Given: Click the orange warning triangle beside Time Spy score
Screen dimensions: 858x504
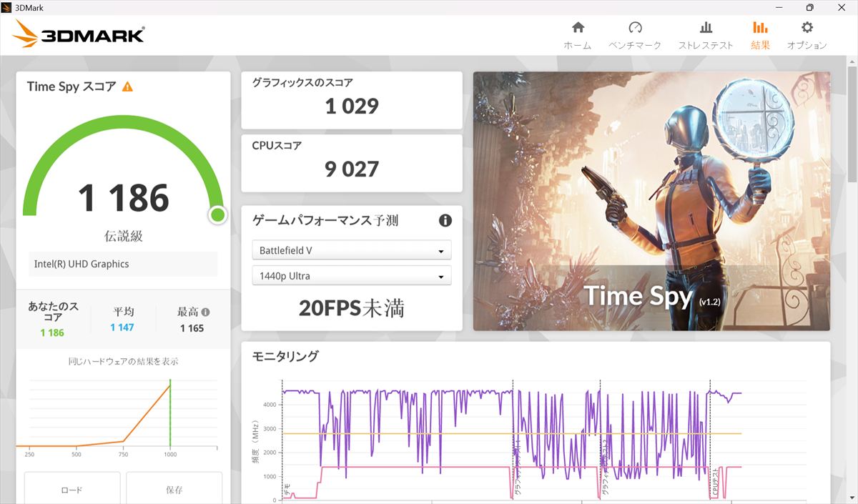Looking at the screenshot, I should tap(127, 87).
